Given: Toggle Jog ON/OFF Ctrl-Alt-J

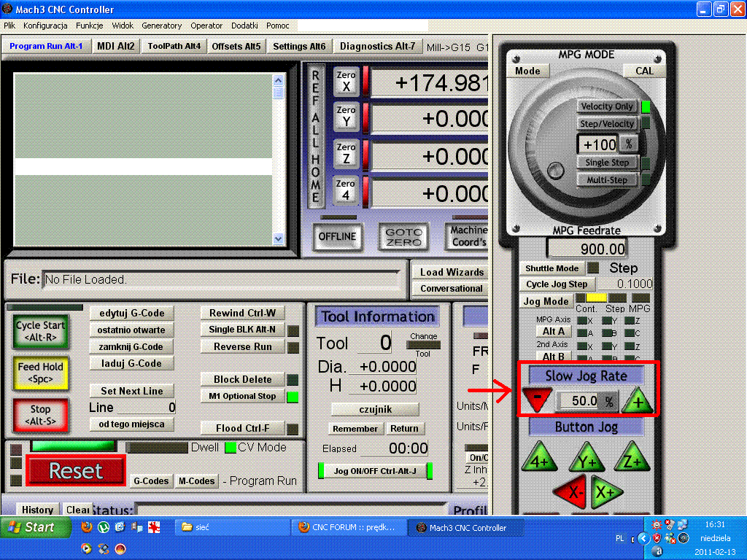Looking at the screenshot, I should point(375,471).
